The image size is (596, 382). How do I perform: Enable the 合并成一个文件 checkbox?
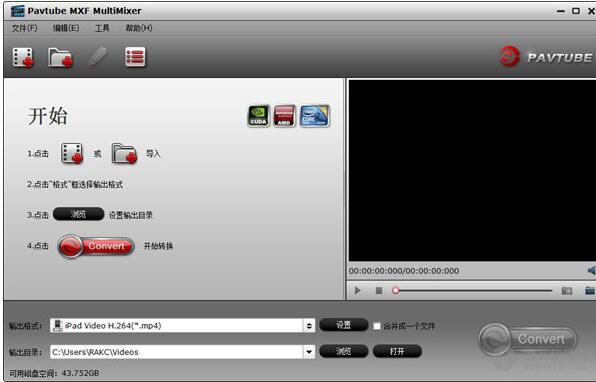[377, 326]
